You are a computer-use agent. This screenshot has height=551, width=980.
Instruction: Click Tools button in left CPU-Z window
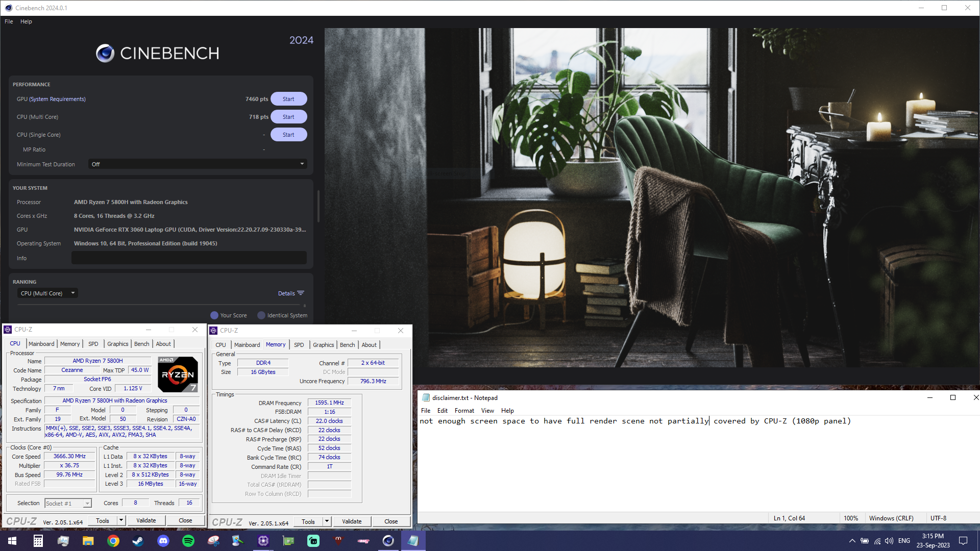click(103, 521)
